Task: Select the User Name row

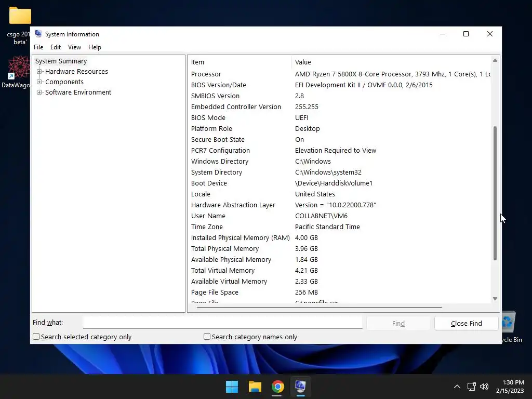Action: [339, 216]
